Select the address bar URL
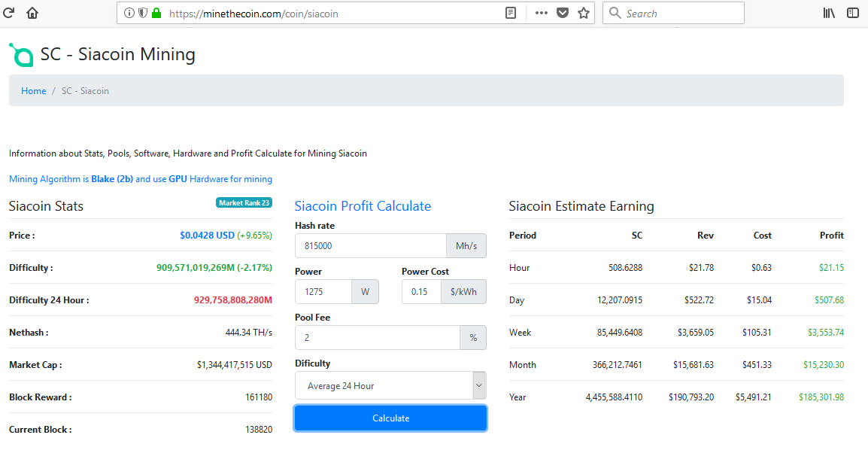Screen dimensions: 868x450 click(x=253, y=14)
